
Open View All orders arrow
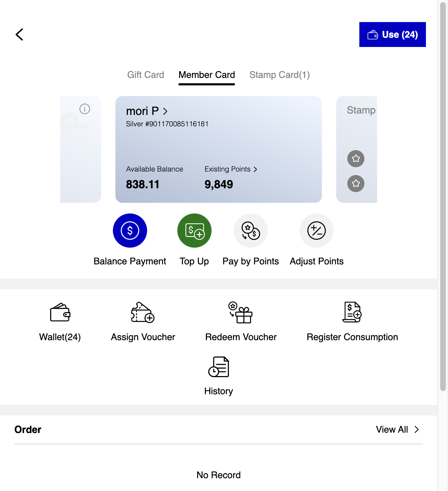(x=417, y=429)
